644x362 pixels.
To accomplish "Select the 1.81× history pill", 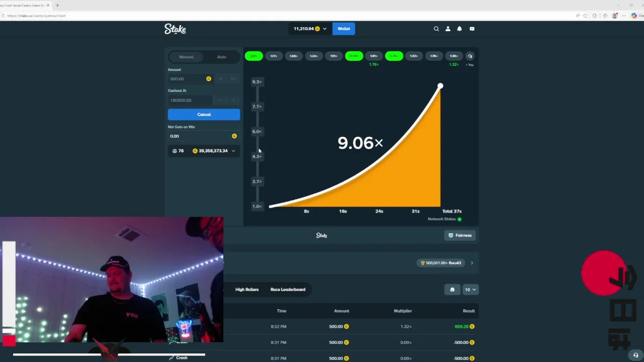I will pos(374,56).
